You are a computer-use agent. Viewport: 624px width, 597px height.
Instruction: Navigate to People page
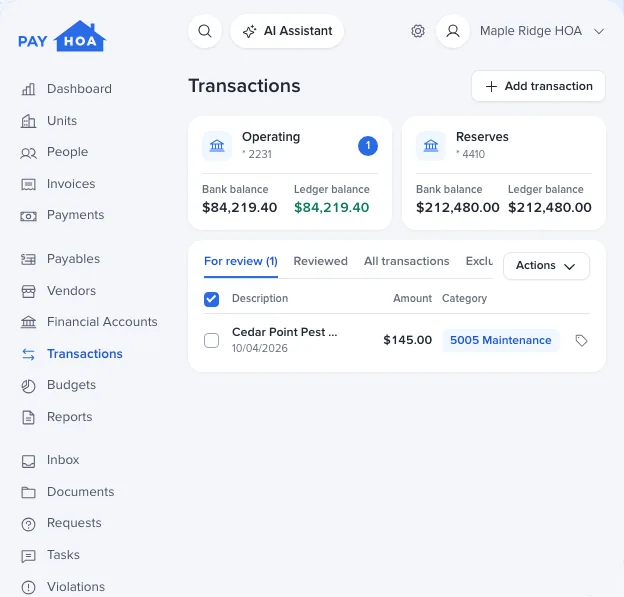(x=67, y=152)
